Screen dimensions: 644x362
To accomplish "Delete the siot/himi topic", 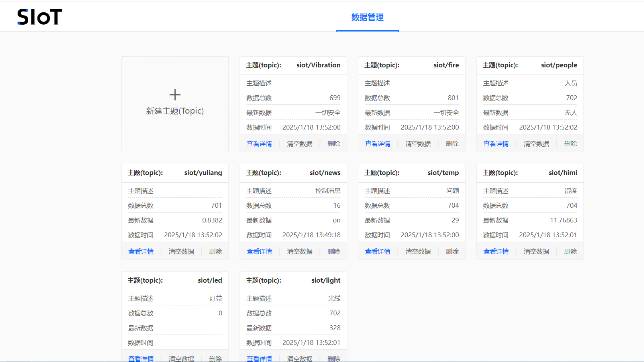I will coord(571,251).
